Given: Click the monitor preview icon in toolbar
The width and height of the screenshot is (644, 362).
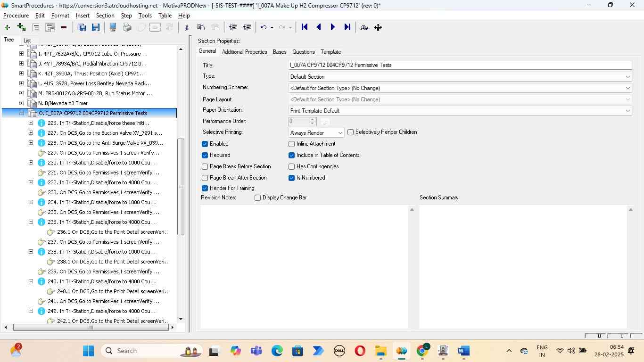Looking at the screenshot, I should click(113, 27).
